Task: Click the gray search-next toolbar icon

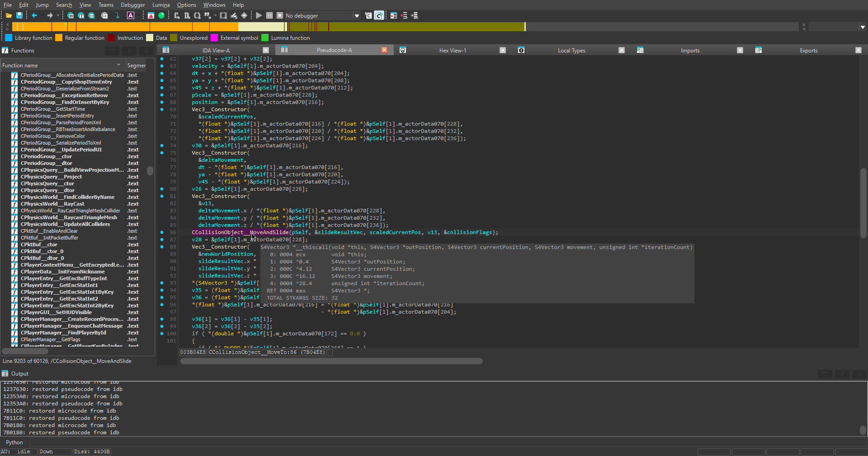Action: (x=104, y=15)
